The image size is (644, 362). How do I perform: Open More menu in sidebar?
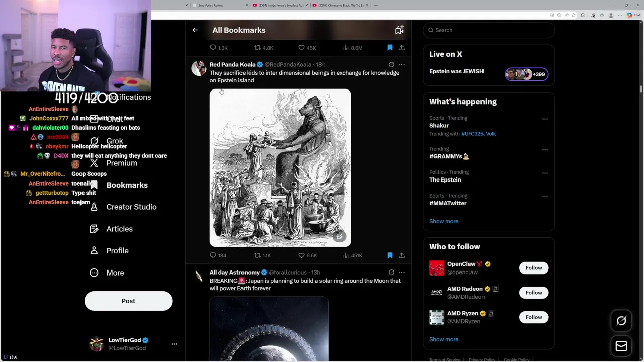pos(107,273)
